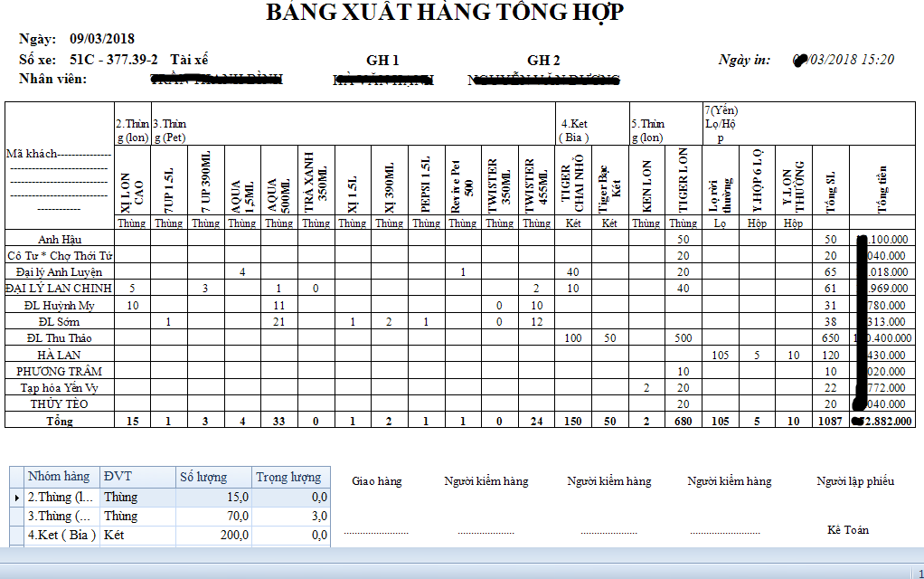The height and width of the screenshot is (579, 924).
Task: Select the 4.Ket ( Bia ) group row cell
Action: click(x=61, y=535)
